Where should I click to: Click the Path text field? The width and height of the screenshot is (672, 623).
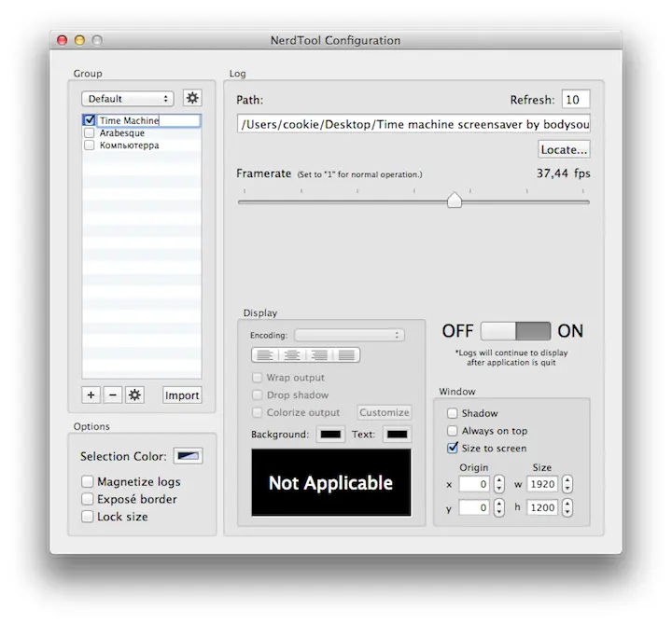[413, 124]
